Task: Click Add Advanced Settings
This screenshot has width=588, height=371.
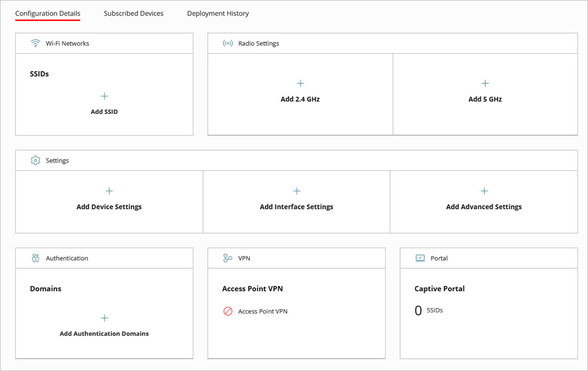Action: (x=484, y=206)
